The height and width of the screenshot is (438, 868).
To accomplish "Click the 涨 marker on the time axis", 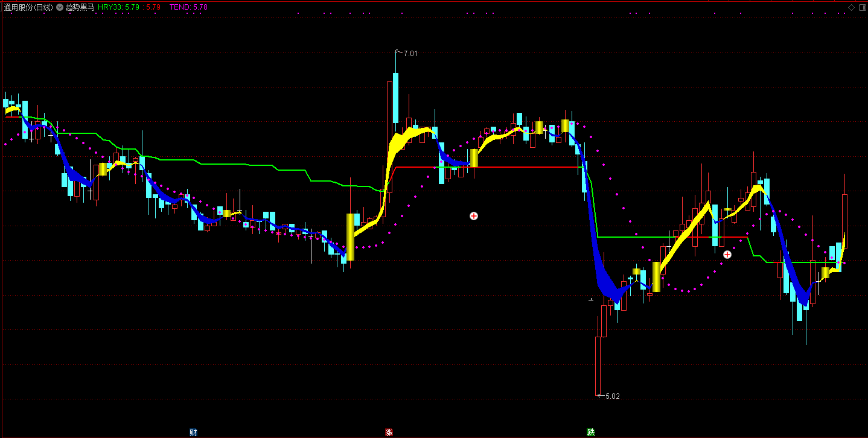I will coord(389,432).
